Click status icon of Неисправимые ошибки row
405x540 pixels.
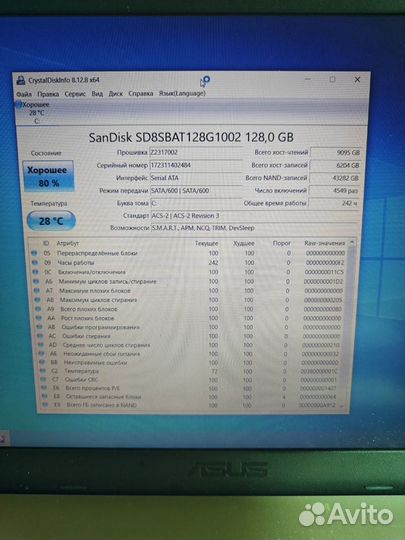pos(42,362)
